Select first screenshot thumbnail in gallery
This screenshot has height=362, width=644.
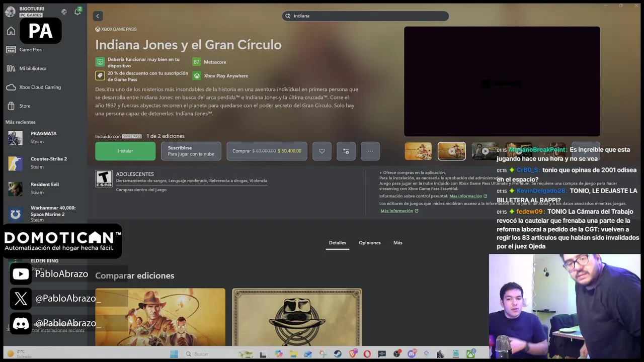[418, 151]
